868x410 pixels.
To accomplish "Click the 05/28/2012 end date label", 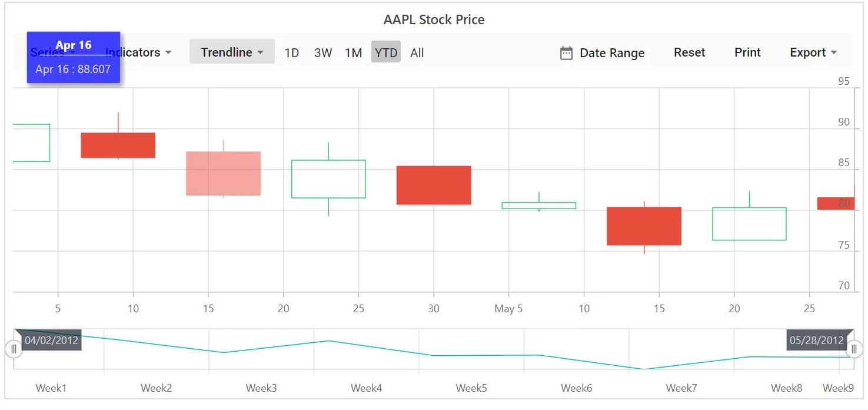I will click(817, 340).
